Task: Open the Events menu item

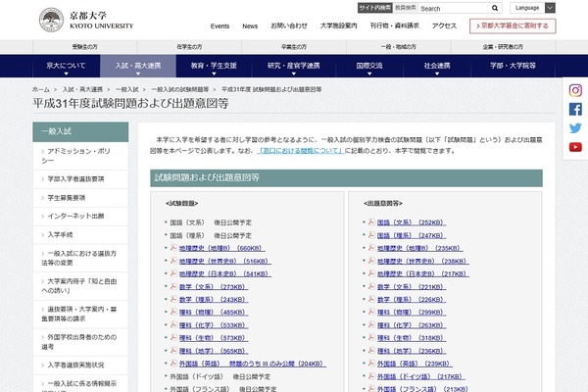Action: [220, 25]
